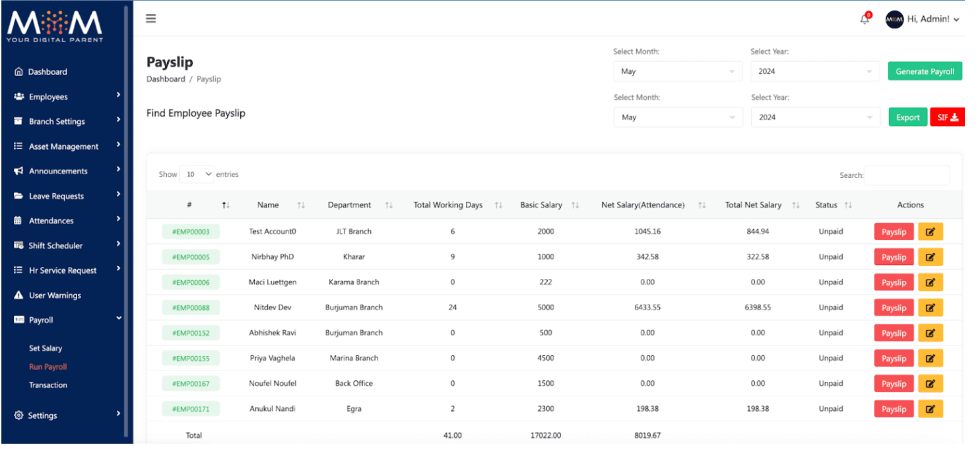This screenshot has width=980, height=449.
Task: Open Shift Scheduler menu item
Action: coord(55,245)
